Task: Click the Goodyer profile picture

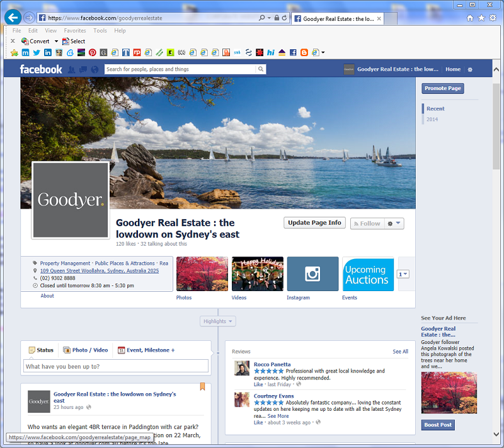Action: 71,200
